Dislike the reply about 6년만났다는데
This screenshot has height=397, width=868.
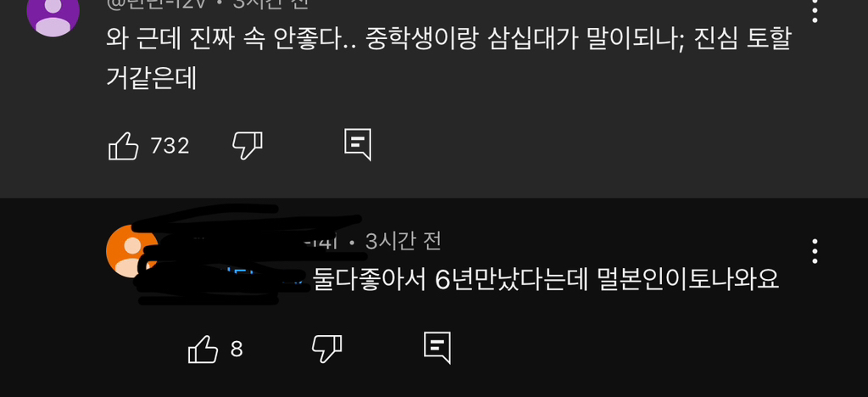tap(326, 349)
